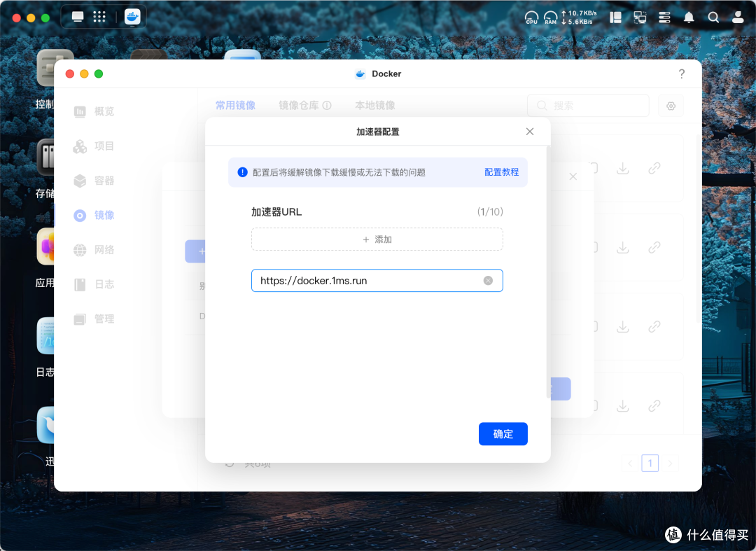
Task: Close the background dialog behind the accelerator popup
Action: [x=573, y=176]
